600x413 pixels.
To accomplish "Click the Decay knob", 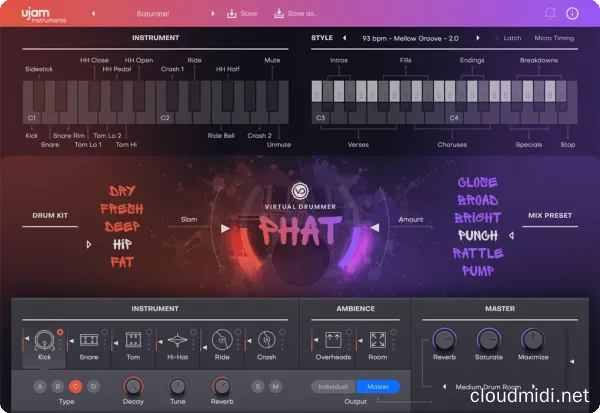I will tap(133, 386).
